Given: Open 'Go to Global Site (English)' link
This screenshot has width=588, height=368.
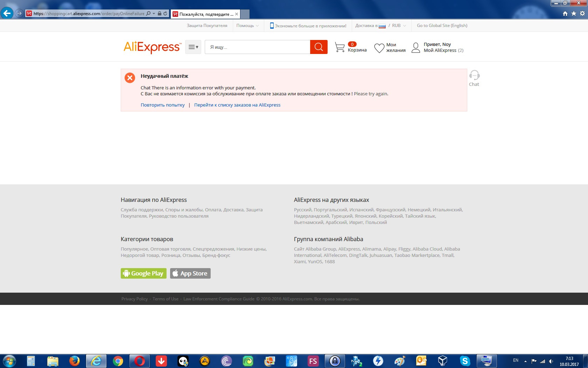Looking at the screenshot, I should click(442, 26).
